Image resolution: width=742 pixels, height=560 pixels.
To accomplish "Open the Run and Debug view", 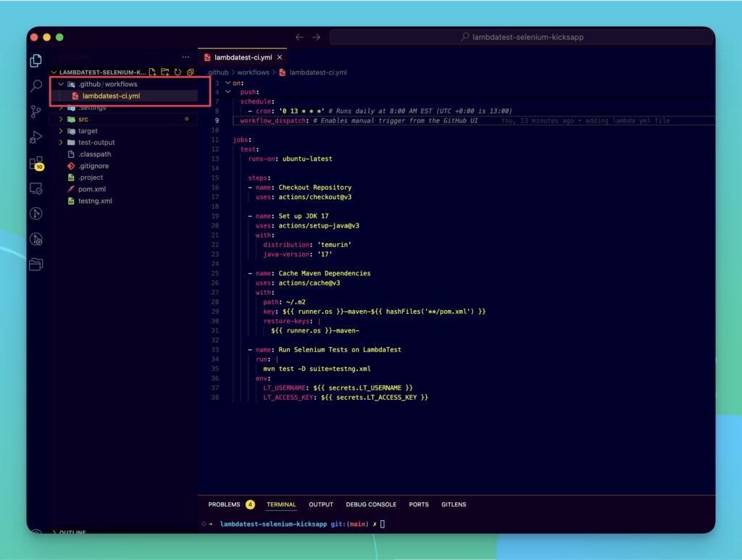I will pyautogui.click(x=36, y=137).
